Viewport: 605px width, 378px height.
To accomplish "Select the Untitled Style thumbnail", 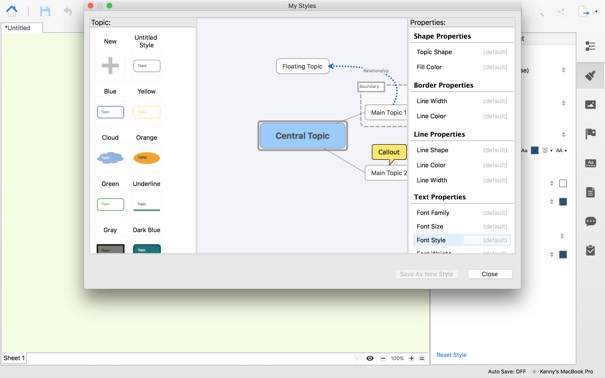I will 147,65.
